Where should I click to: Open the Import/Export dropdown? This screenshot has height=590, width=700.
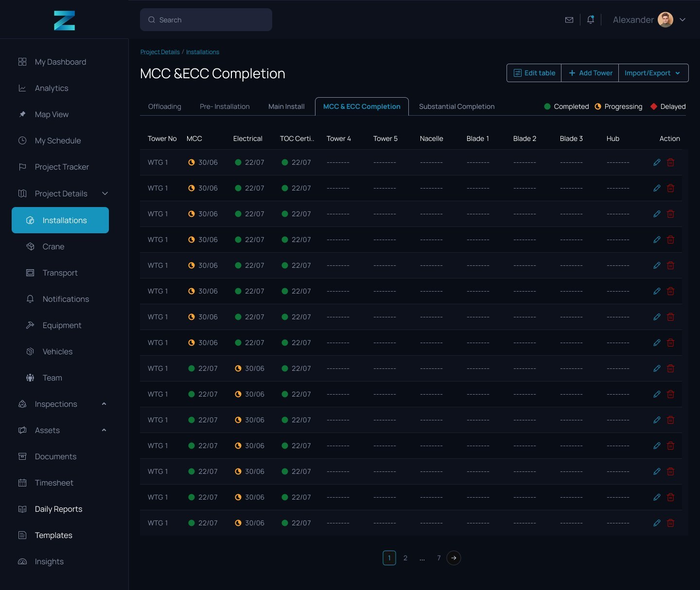653,73
